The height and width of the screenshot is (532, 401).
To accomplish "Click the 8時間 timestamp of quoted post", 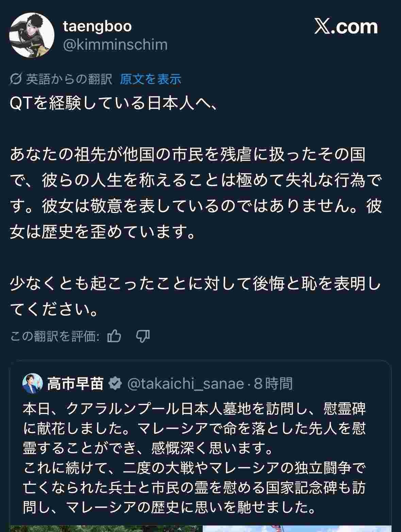I will pyautogui.click(x=273, y=383).
